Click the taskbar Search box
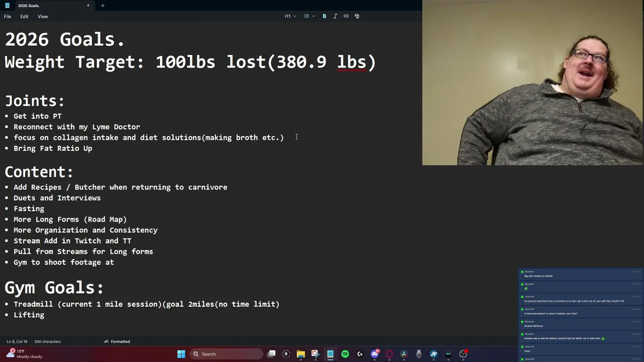The image size is (644, 362). pos(226,354)
